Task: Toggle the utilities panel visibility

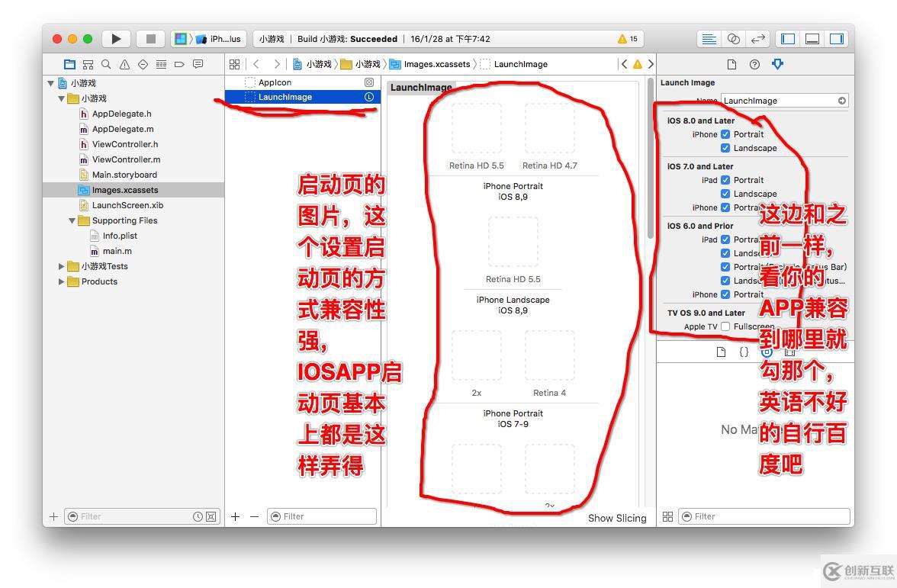Action: 836,39
